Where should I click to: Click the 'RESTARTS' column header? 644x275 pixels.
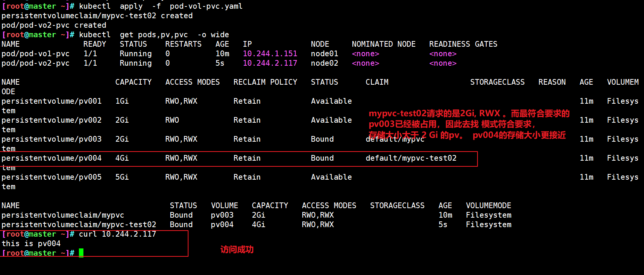184,44
